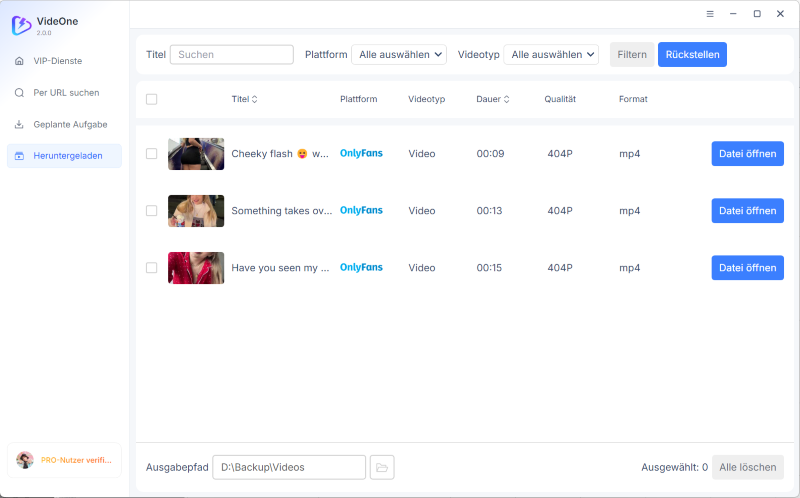800x498 pixels.
Task: Focus the Titel search field
Action: tap(232, 55)
